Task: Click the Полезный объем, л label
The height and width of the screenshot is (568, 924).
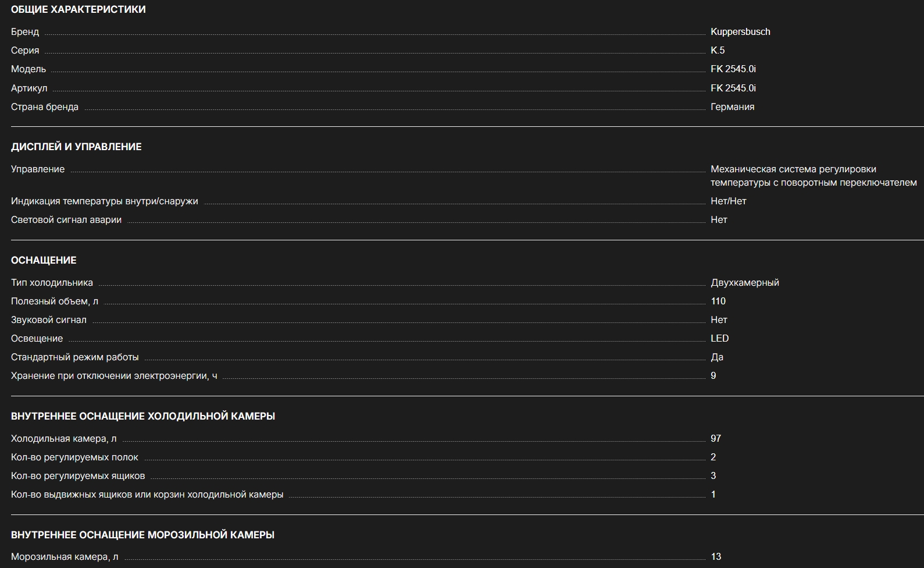Action: (x=55, y=301)
